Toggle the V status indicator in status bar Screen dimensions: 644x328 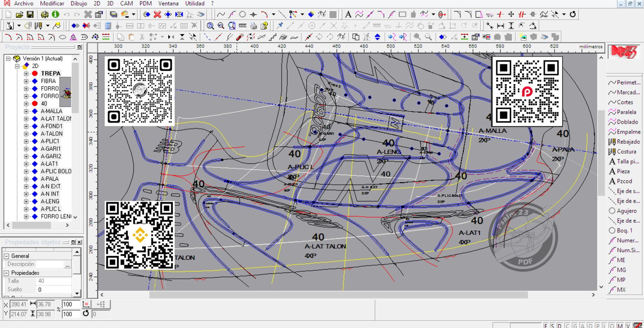click(627, 325)
